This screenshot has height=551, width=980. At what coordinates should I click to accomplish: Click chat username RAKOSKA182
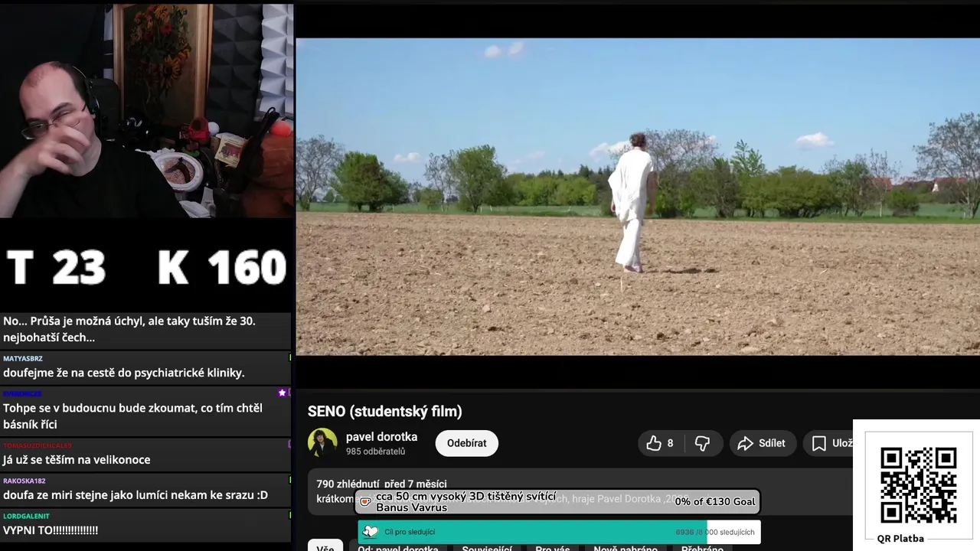coord(24,481)
